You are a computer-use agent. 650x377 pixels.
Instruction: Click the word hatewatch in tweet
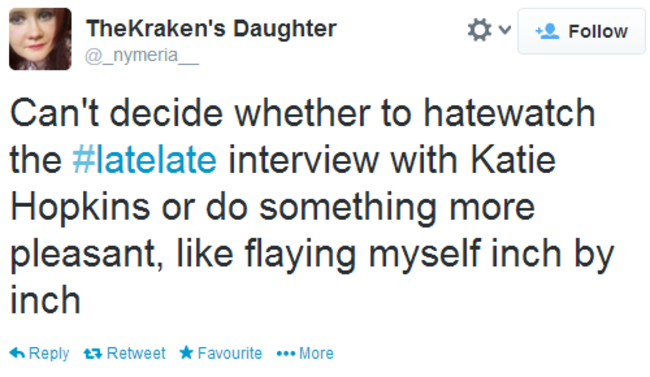(x=509, y=113)
